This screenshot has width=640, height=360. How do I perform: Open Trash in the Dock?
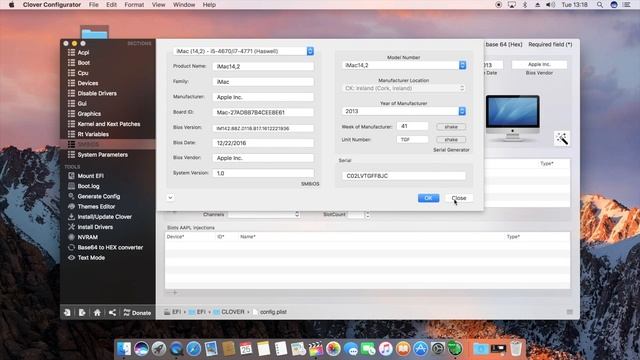tap(516, 349)
